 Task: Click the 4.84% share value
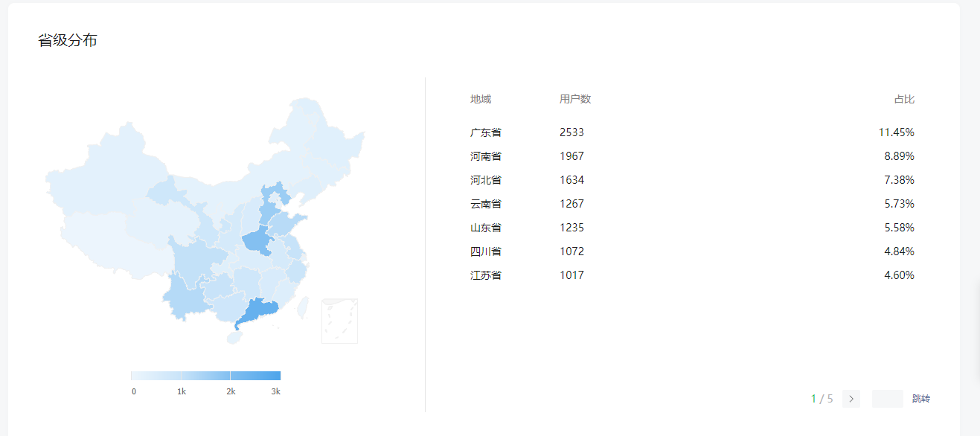coord(900,251)
